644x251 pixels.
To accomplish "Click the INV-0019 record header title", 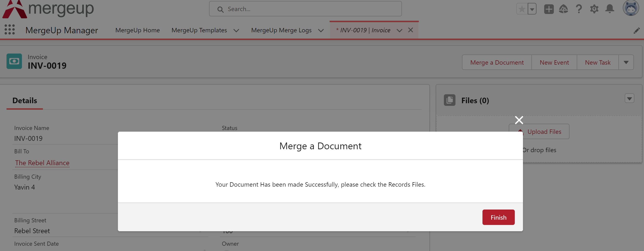I will pyautogui.click(x=47, y=66).
